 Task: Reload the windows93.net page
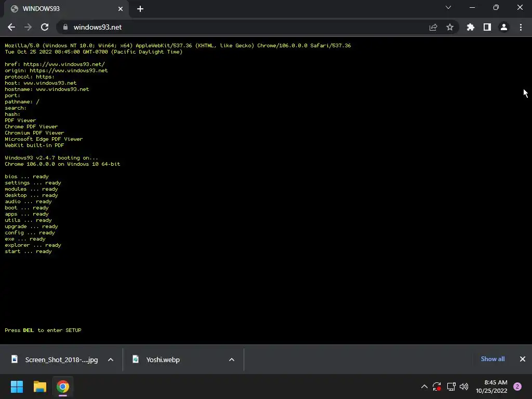click(x=45, y=27)
